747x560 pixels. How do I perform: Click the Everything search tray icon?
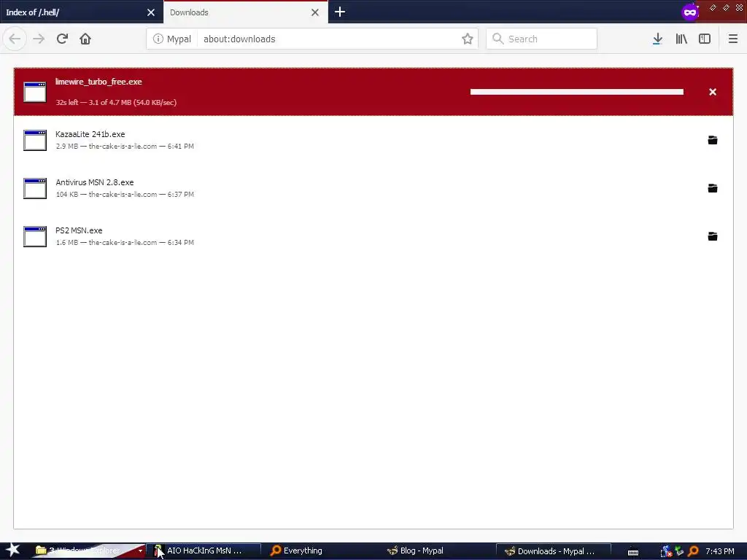pyautogui.click(x=693, y=551)
